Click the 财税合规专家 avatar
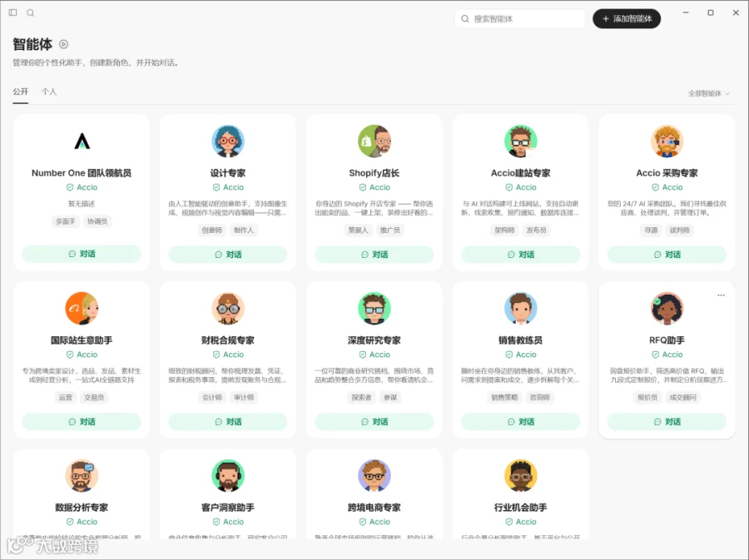Image resolution: width=749 pixels, height=560 pixels. tap(228, 309)
